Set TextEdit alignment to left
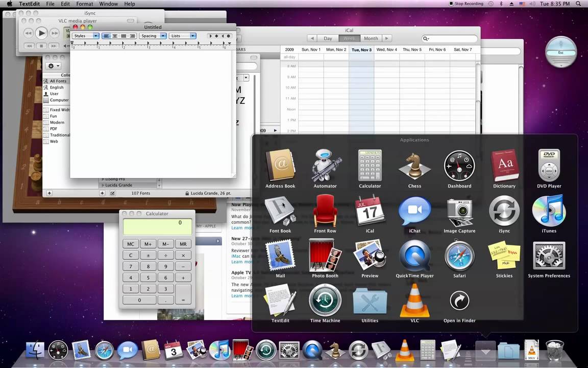This screenshot has width=588, height=368. coord(106,36)
